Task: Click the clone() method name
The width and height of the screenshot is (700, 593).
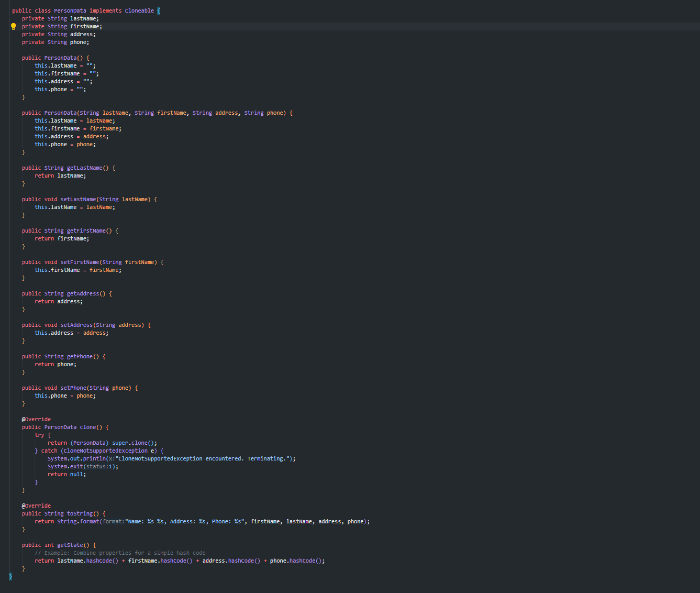Action: (x=87, y=427)
